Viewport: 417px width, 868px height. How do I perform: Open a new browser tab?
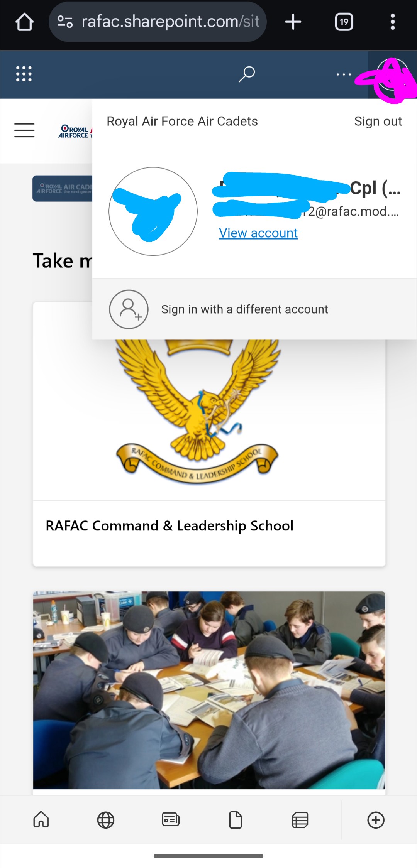[293, 22]
